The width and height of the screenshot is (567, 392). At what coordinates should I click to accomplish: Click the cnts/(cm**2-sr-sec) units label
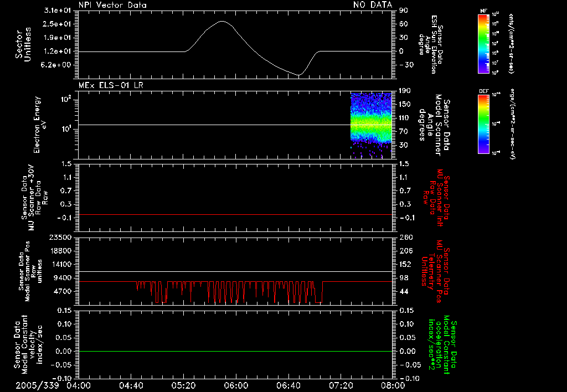point(511,43)
